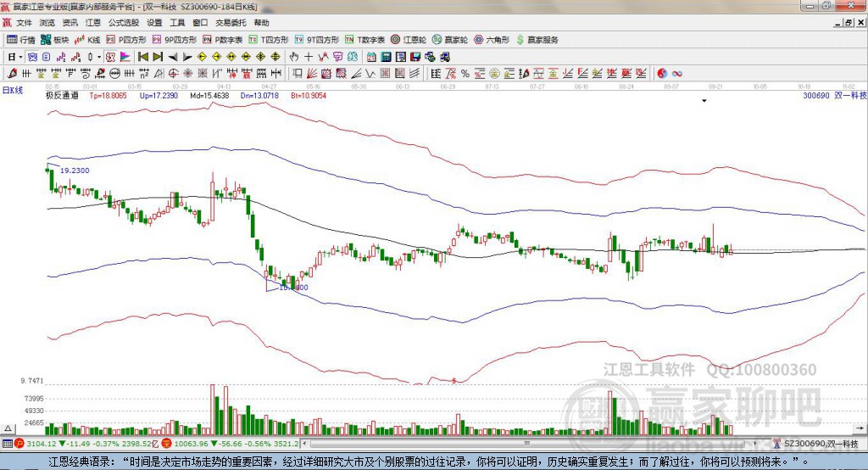The height and width of the screenshot is (470, 868).
Task: Click the 沪 index status icon
Action: [19, 444]
